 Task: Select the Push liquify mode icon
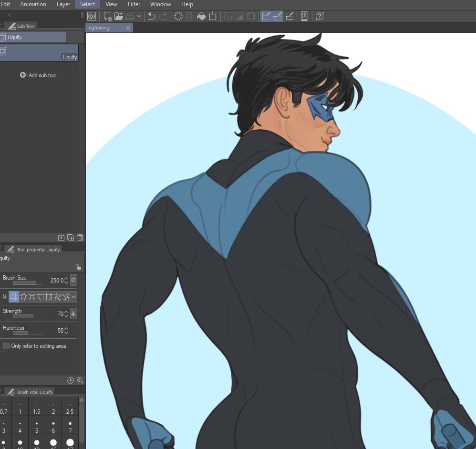[14, 297]
